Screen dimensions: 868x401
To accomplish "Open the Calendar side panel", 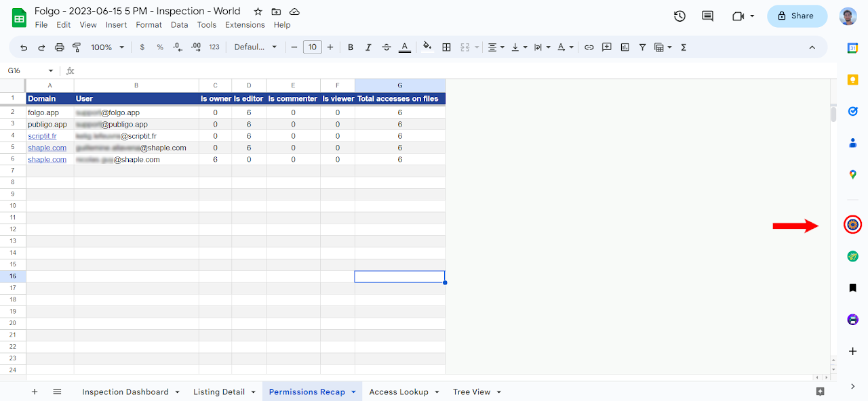I will pyautogui.click(x=853, y=47).
